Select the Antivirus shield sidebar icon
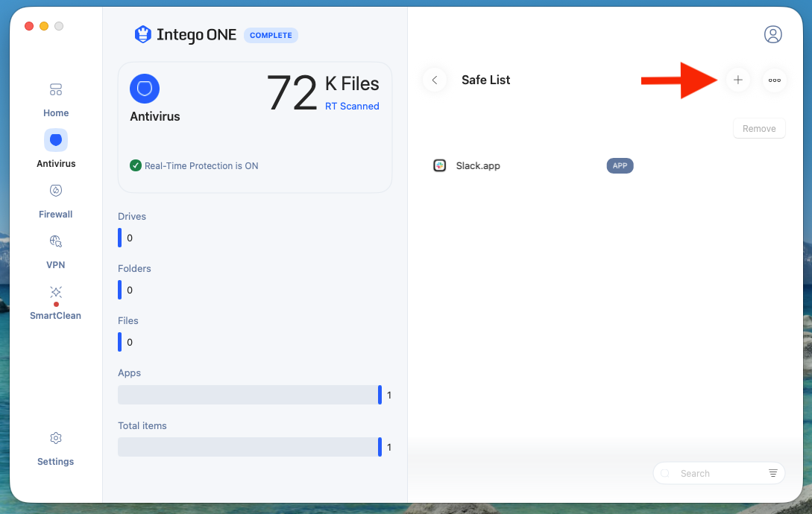The width and height of the screenshot is (812, 514). click(x=56, y=140)
